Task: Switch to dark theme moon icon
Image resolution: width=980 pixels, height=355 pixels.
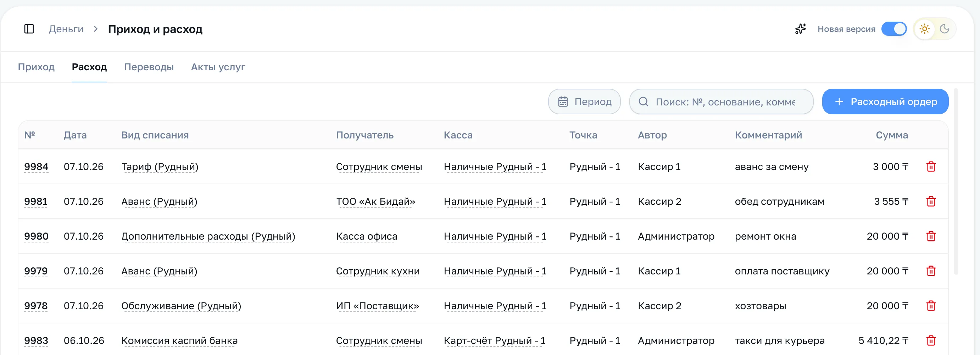Action: tap(944, 29)
